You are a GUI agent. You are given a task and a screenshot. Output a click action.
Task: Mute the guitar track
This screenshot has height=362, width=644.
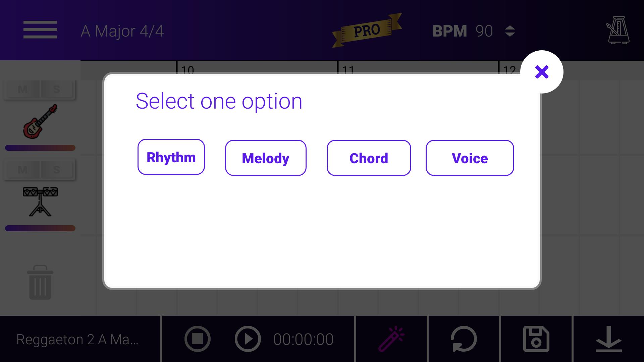coord(23,89)
